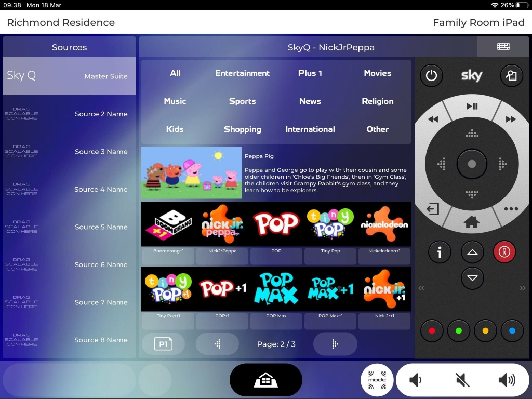The width and height of the screenshot is (532, 399).
Task: Select Source 8 Name in Sources list
Action: click(x=69, y=340)
